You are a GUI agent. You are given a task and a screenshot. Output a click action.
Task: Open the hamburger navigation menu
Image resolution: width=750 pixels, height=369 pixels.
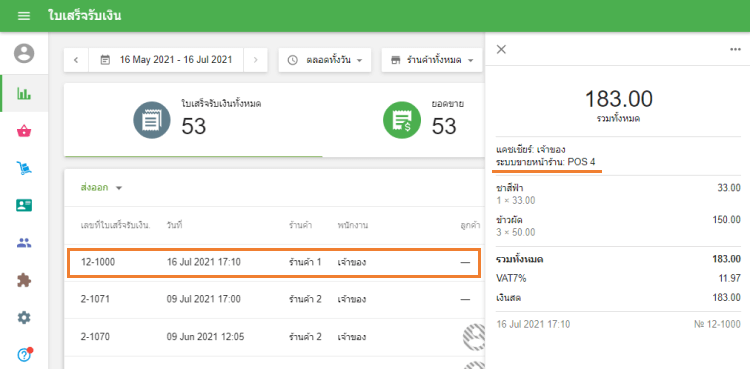tap(24, 16)
